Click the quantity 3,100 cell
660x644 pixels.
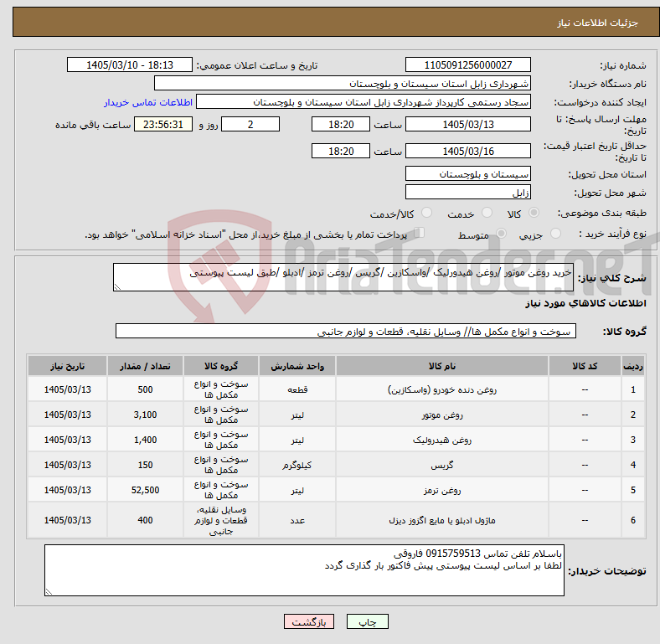(145, 415)
